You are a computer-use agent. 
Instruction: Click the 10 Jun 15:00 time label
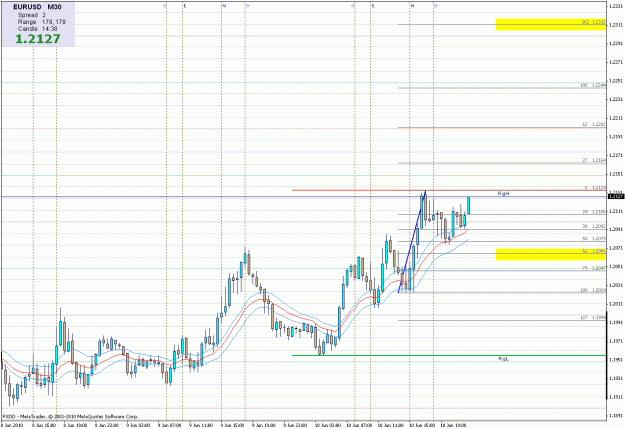pos(422,425)
